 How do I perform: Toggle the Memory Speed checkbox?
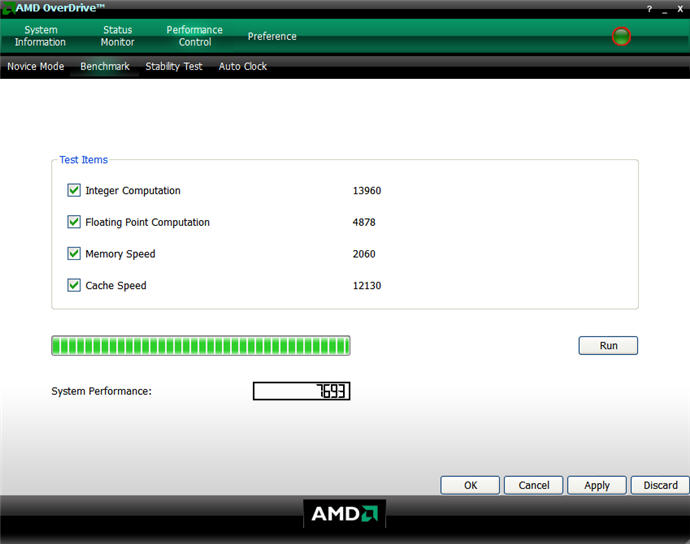(73, 254)
